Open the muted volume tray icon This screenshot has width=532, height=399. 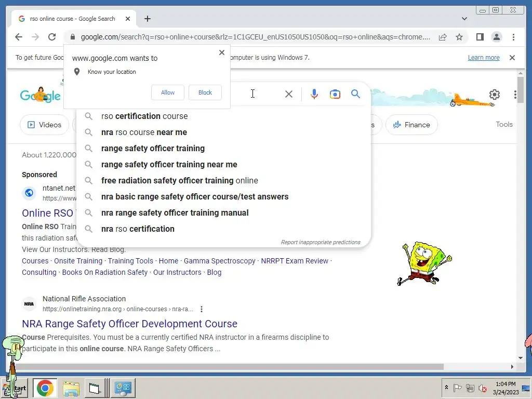(x=482, y=388)
